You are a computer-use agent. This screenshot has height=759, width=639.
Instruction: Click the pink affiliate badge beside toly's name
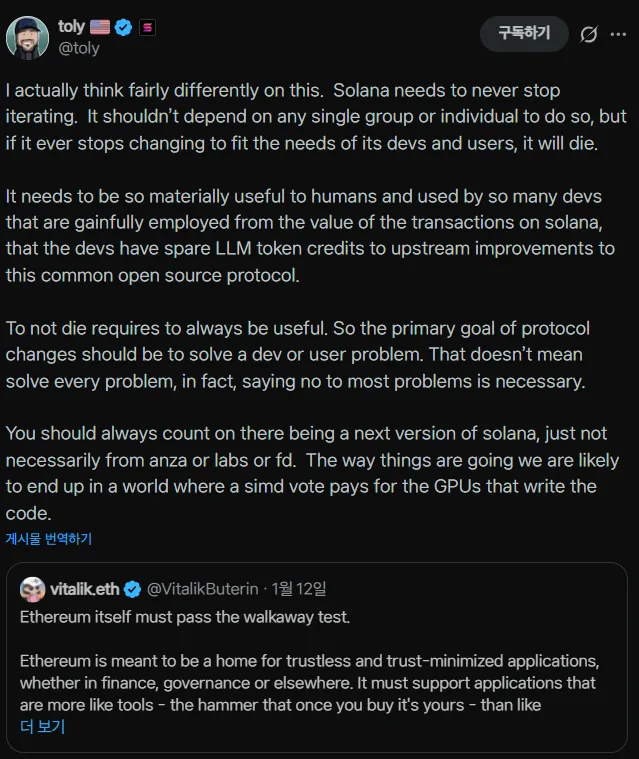[148, 28]
